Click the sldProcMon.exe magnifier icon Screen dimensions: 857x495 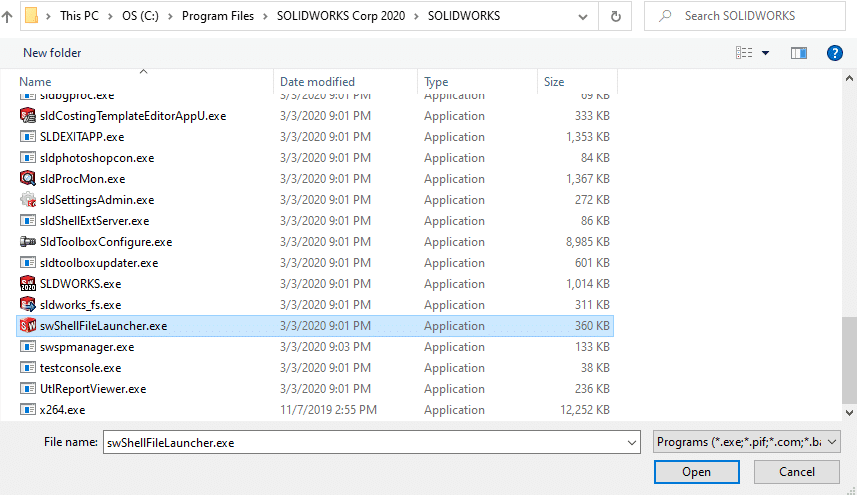[x=28, y=178]
